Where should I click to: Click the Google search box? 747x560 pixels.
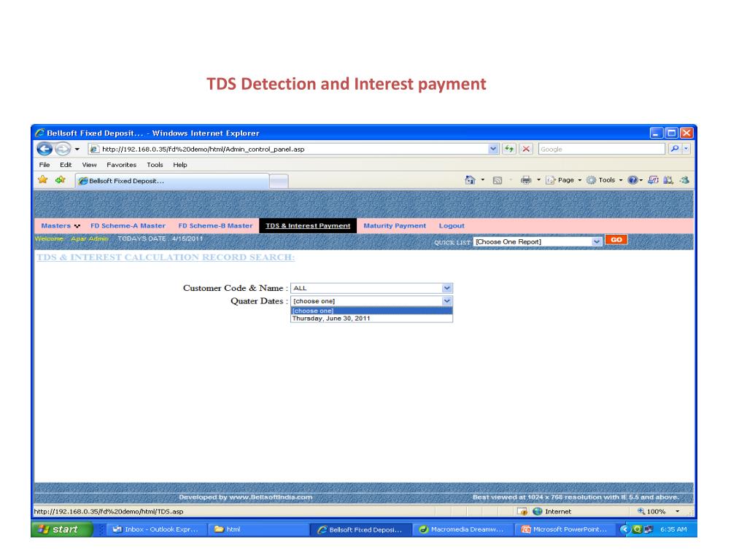[x=601, y=149]
